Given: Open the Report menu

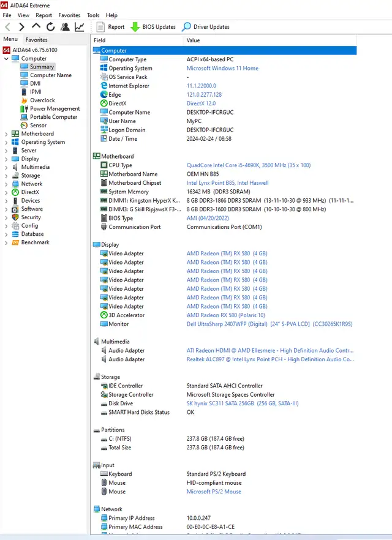Looking at the screenshot, I should (x=43, y=15).
